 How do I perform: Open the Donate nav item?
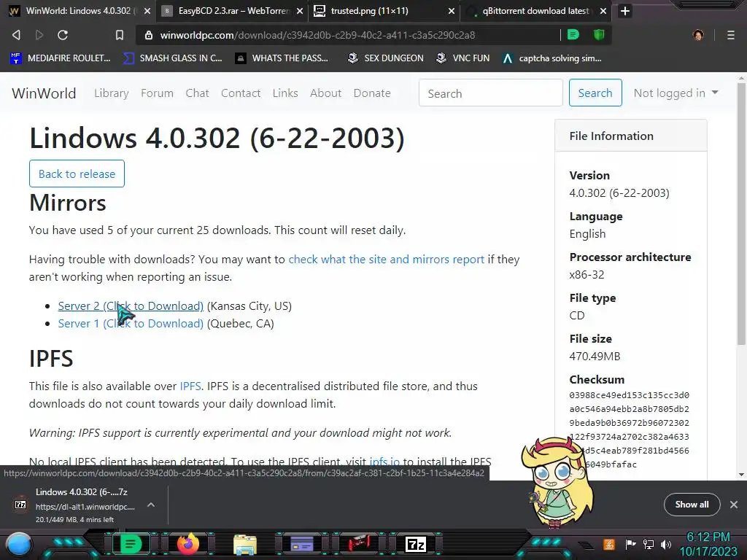[372, 93]
